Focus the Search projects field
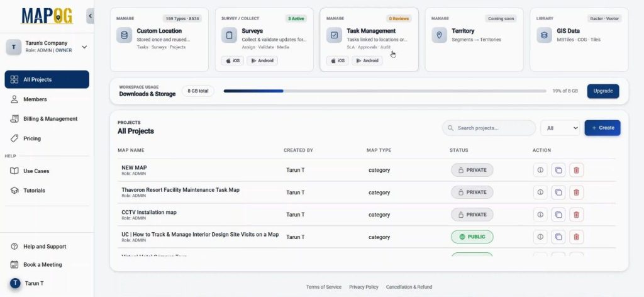 pos(489,128)
